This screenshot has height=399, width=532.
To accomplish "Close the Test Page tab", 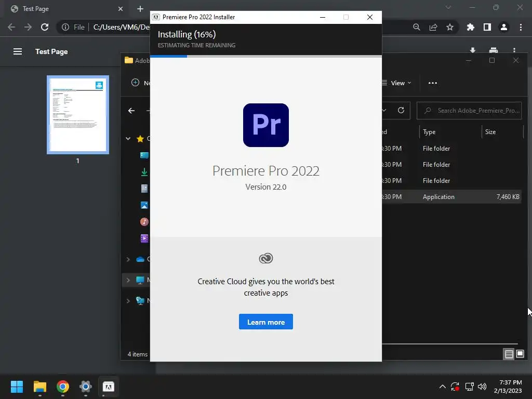I will (121, 9).
